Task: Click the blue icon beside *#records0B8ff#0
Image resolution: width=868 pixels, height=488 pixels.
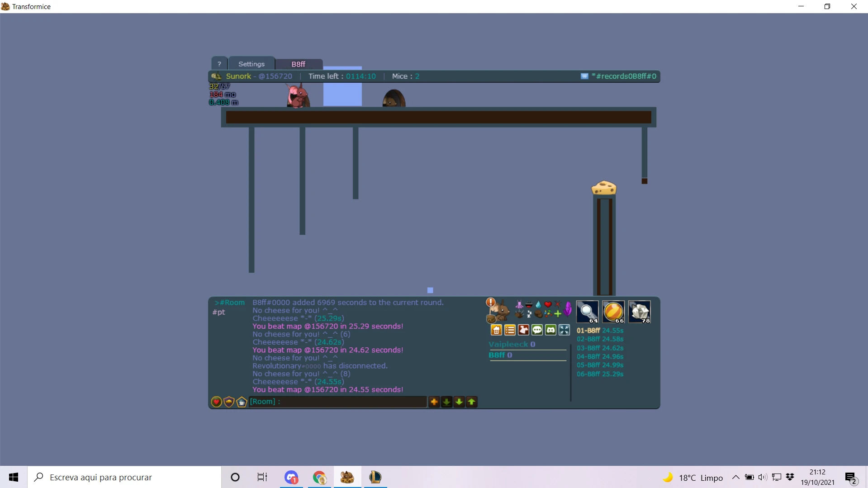Action: coord(584,76)
